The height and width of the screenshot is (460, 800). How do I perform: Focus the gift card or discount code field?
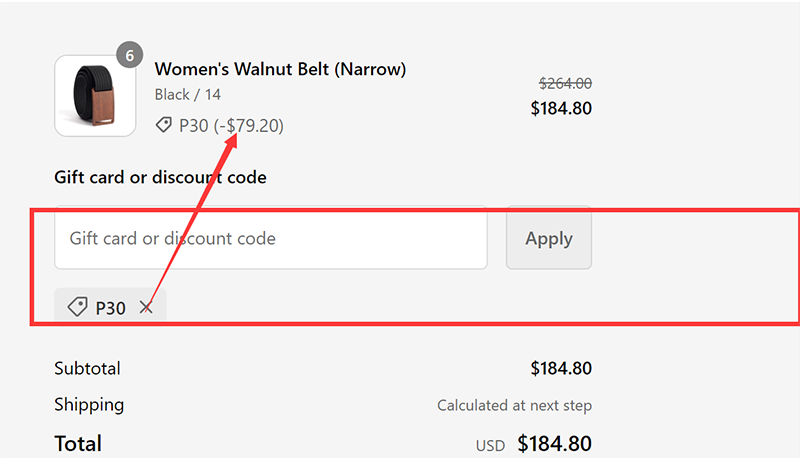pyautogui.click(x=270, y=239)
